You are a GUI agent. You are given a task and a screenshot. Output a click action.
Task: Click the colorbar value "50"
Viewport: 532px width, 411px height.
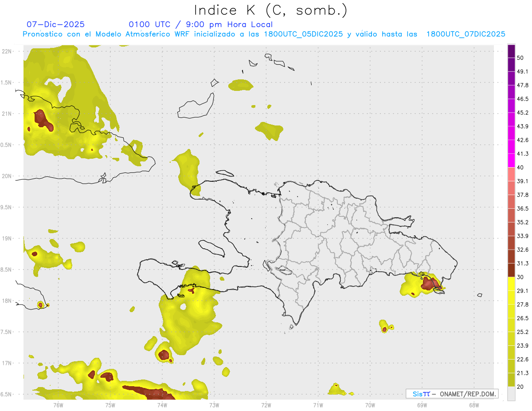point(520,58)
